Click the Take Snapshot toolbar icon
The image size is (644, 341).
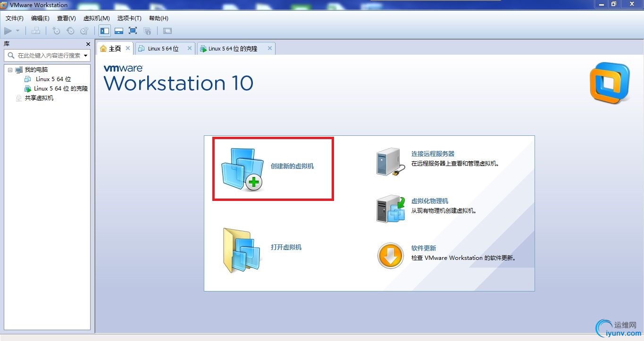56,31
